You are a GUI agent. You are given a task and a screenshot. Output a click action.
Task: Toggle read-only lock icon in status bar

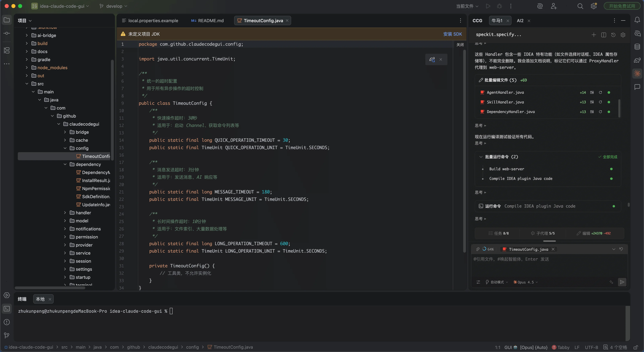[x=635, y=347]
